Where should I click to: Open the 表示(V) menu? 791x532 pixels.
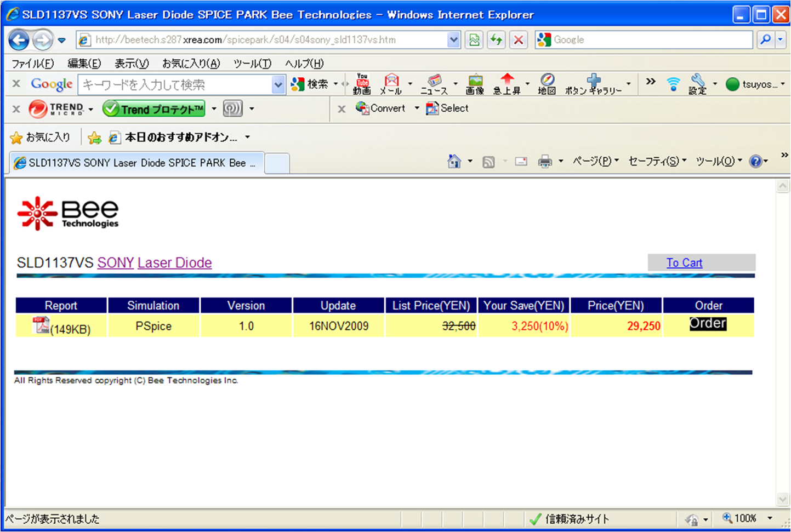(x=132, y=64)
